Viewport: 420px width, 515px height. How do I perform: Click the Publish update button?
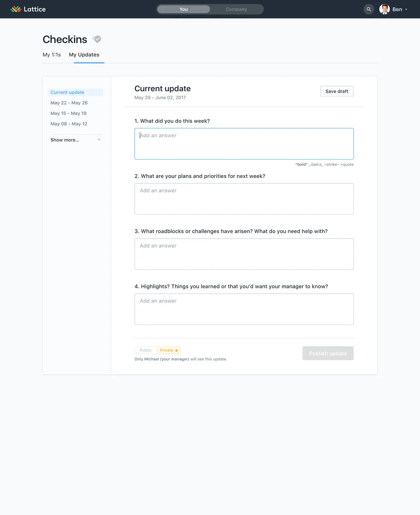(x=328, y=353)
